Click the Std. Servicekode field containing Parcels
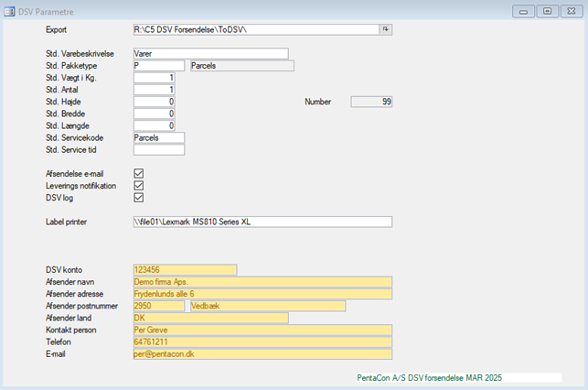Screen dimensions: 588x390 click(x=158, y=137)
